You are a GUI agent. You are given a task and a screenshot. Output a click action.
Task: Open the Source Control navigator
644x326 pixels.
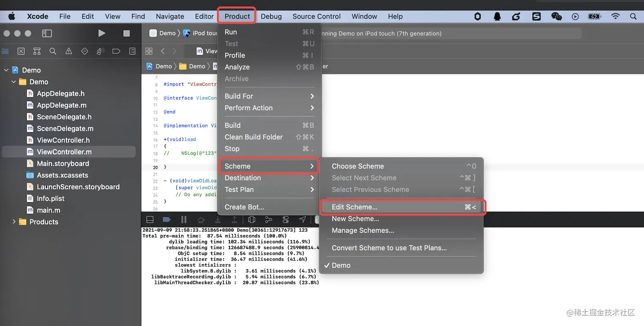21,51
